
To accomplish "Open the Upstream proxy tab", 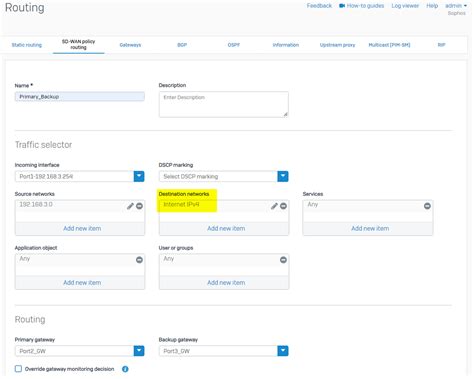I will [337, 45].
